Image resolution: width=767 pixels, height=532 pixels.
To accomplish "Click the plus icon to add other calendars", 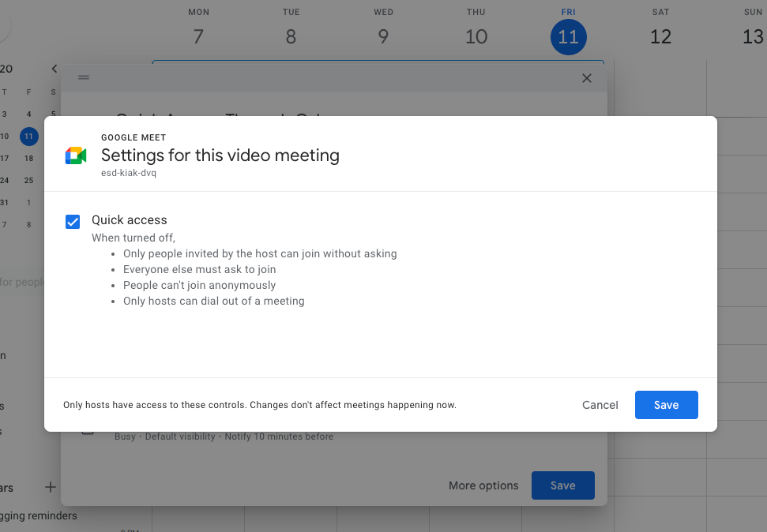I will point(51,487).
